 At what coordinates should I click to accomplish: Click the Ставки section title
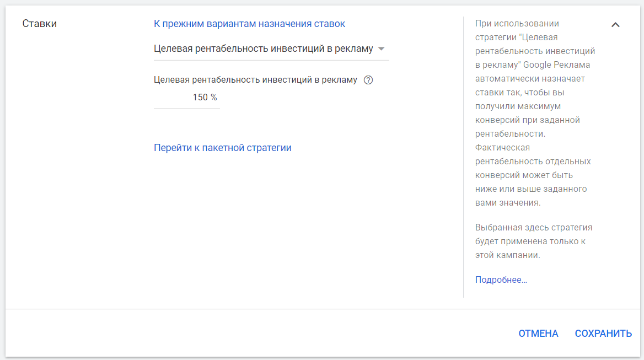[39, 24]
